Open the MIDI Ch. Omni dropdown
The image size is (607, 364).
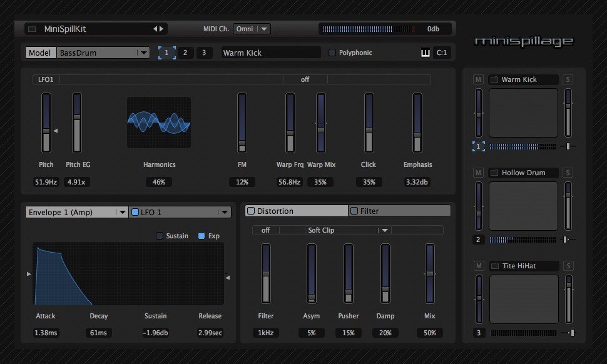click(x=252, y=28)
